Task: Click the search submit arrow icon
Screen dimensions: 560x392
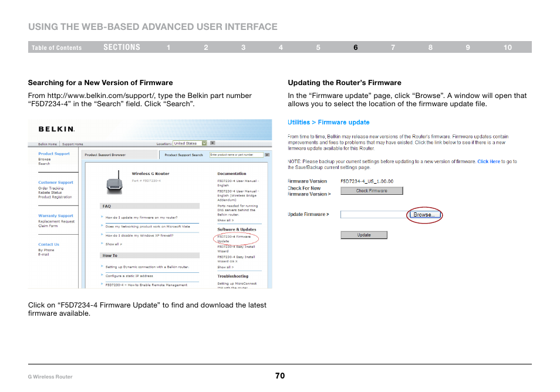Action: [x=267, y=155]
